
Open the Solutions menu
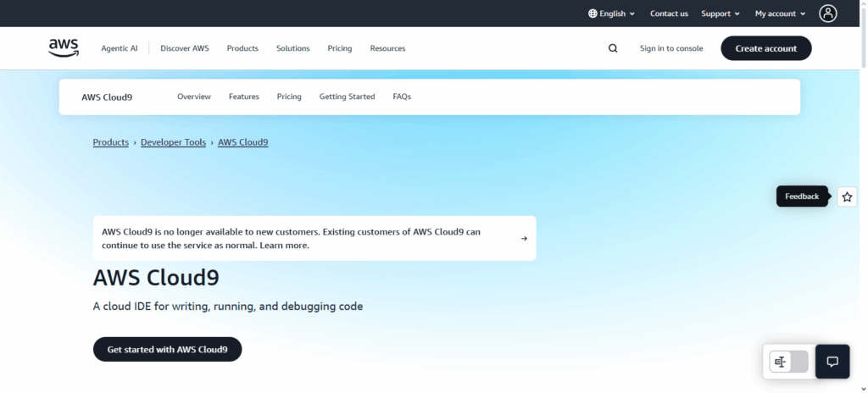pyautogui.click(x=292, y=48)
